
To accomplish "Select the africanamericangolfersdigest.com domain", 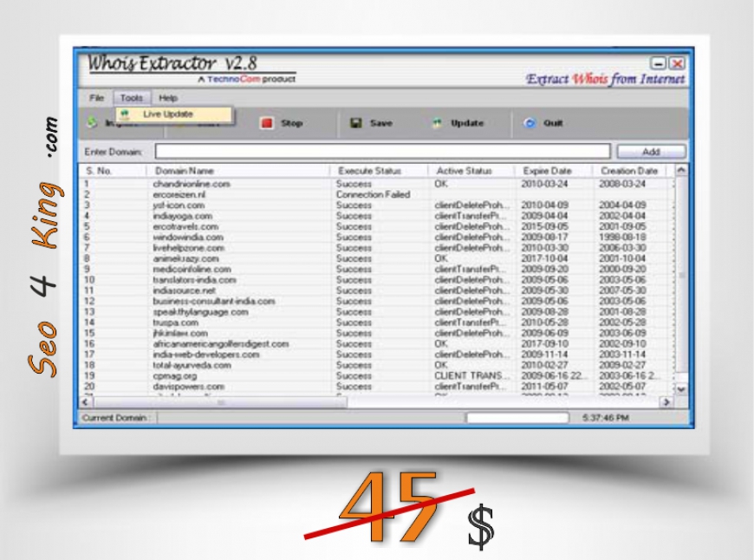I will 221,344.
